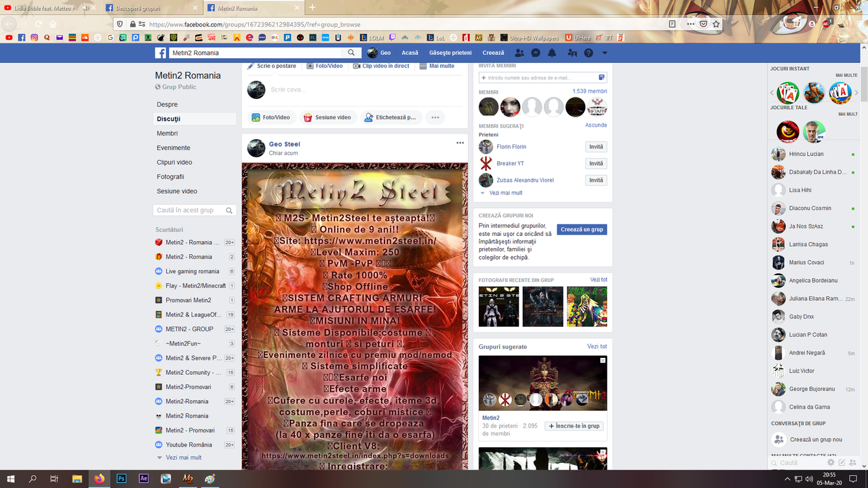Click Găsește prieteni in header
Viewport: 868px width, 488px height.
[450, 53]
